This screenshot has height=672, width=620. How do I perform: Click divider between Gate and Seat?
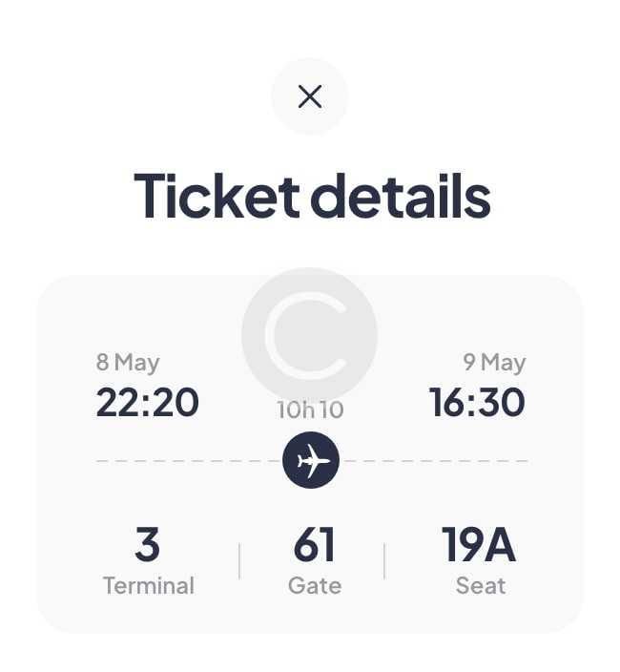coord(384,560)
